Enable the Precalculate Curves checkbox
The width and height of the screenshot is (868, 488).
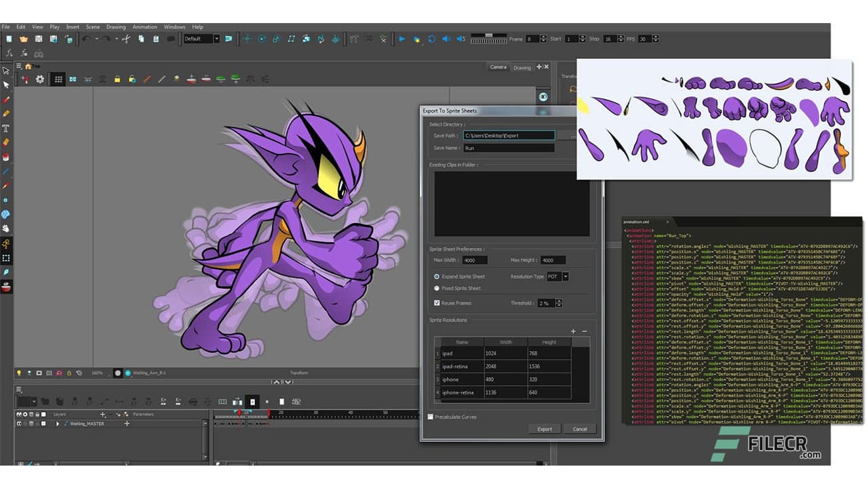(x=432, y=418)
